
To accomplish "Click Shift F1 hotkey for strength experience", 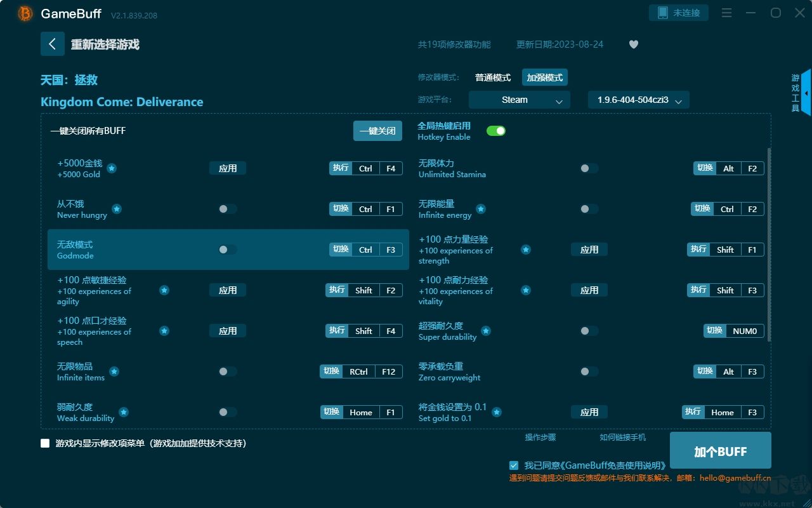I will [x=726, y=250].
